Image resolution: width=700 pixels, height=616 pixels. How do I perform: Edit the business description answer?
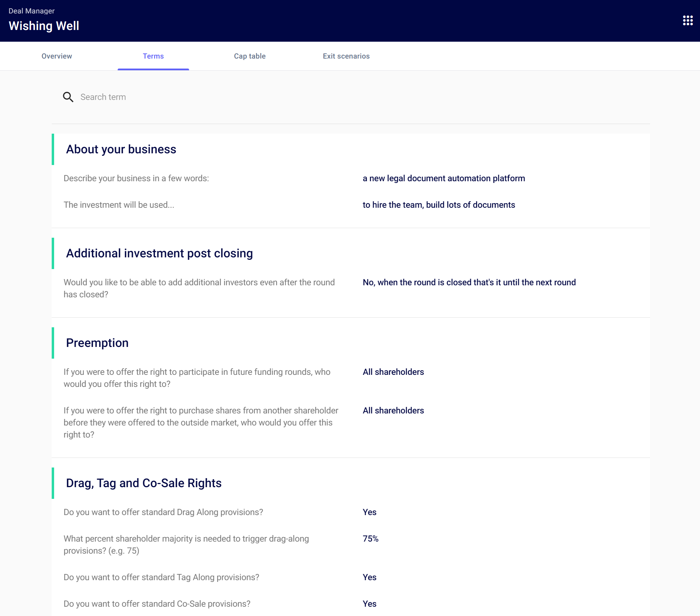pyautogui.click(x=444, y=178)
